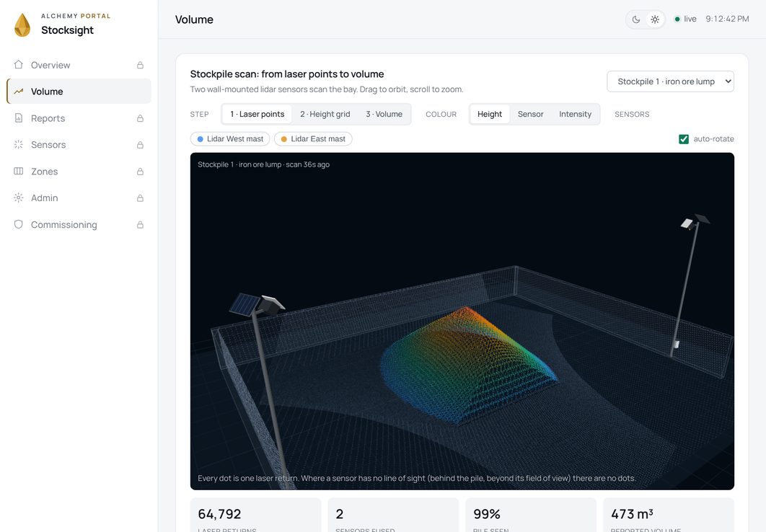
Task: Click the lock icon beside Sensors
Action: point(140,145)
